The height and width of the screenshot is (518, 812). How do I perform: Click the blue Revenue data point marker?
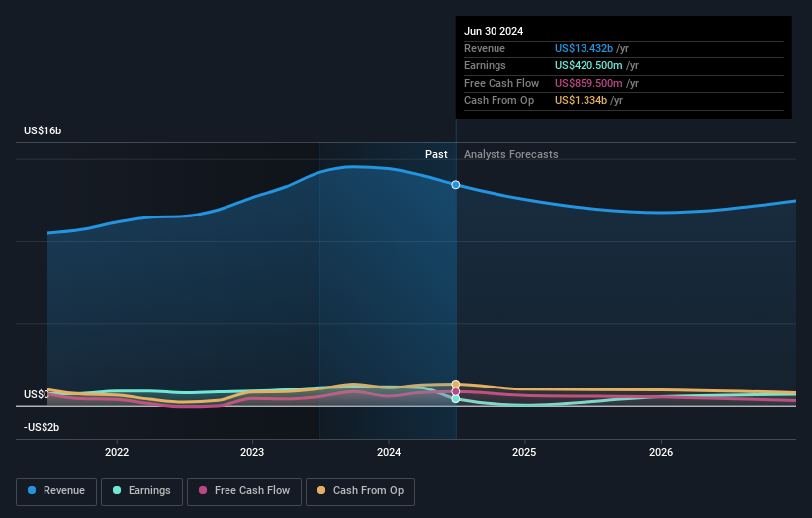pyautogui.click(x=456, y=185)
